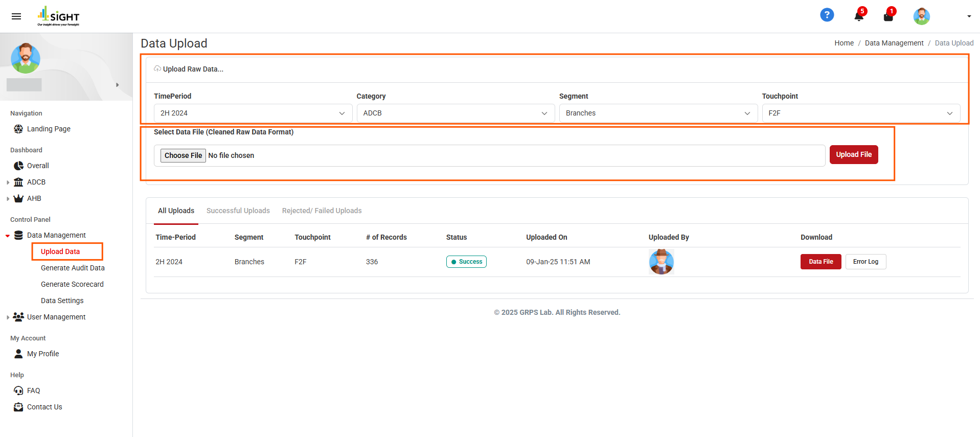The image size is (980, 437).
Task: Open My Profile page
Action: (x=43, y=354)
